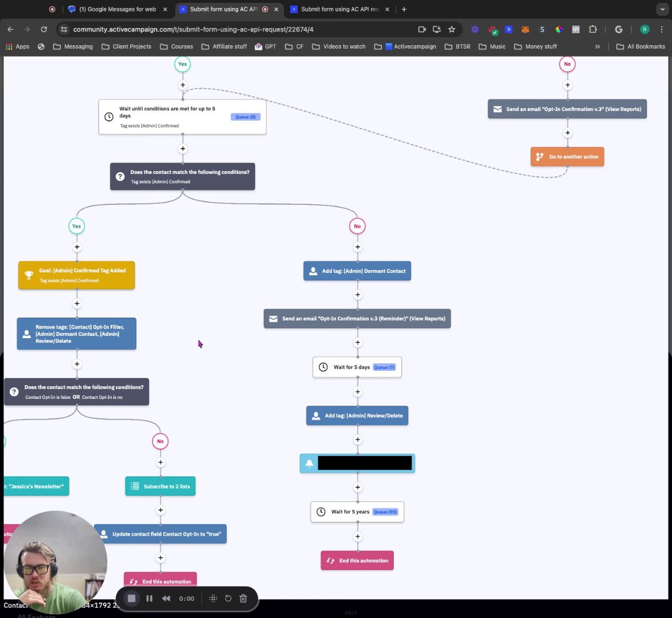Open the Send an email Opt-In Confirmation v.3 action
The height and width of the screenshot is (618, 672).
(567, 109)
